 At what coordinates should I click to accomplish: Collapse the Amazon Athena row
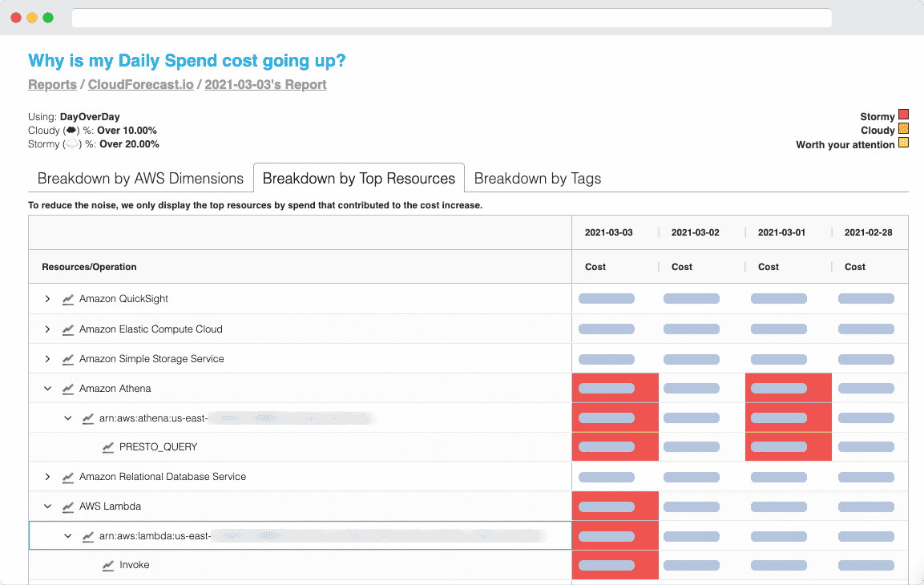pyautogui.click(x=48, y=389)
